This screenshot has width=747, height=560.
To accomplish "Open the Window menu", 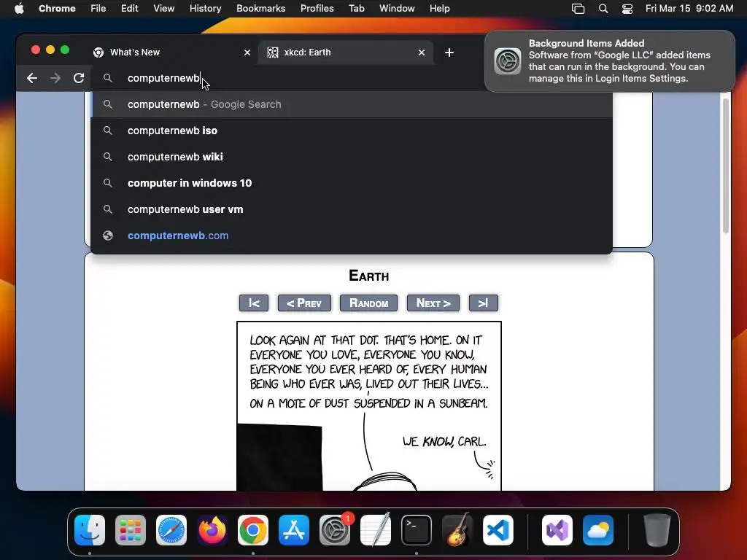I will 397,9.
